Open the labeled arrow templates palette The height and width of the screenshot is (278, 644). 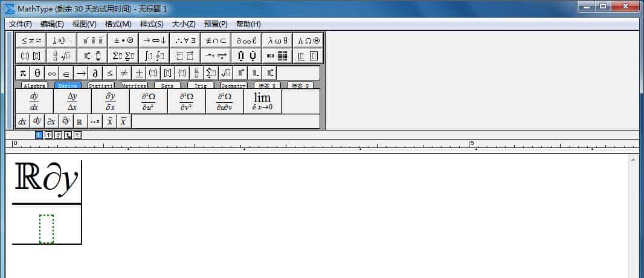[x=216, y=56]
